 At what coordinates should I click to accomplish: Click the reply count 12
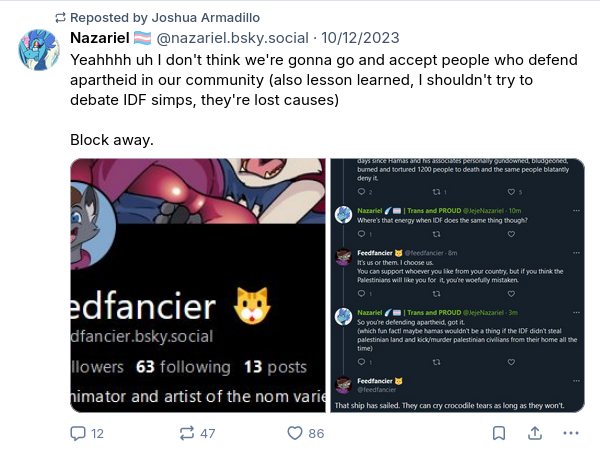pos(97,433)
